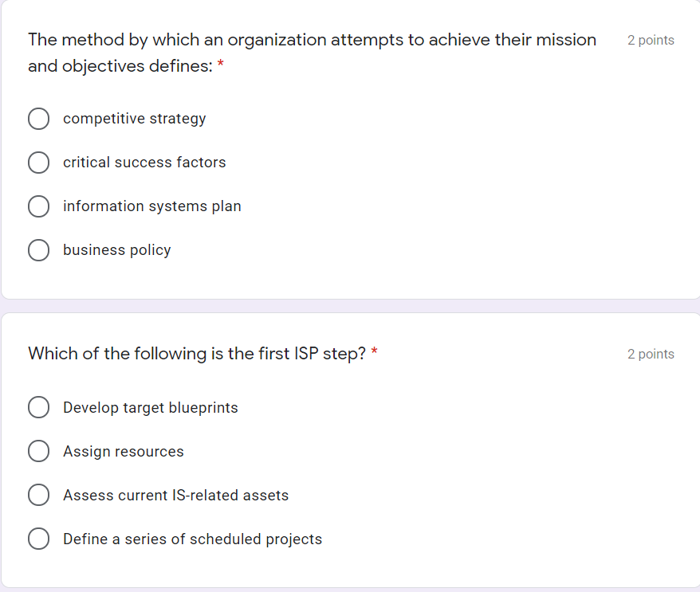
Task: Click the "Develop target blueprints" label text
Action: [x=151, y=407]
